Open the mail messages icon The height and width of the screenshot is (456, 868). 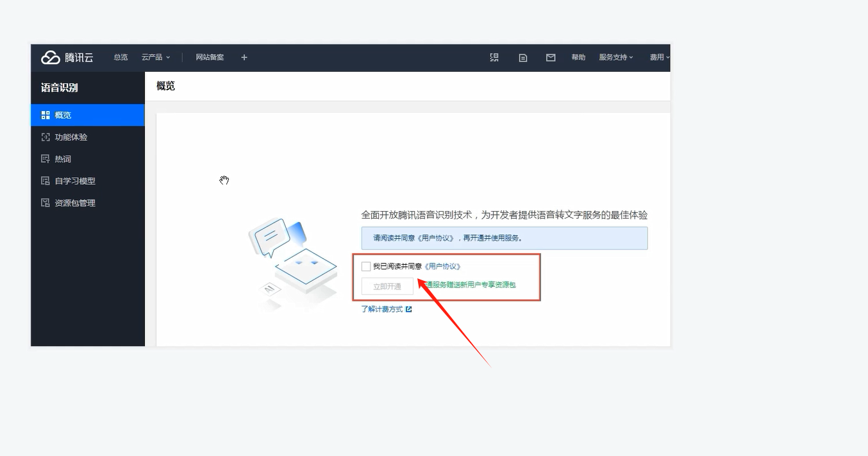coord(551,58)
